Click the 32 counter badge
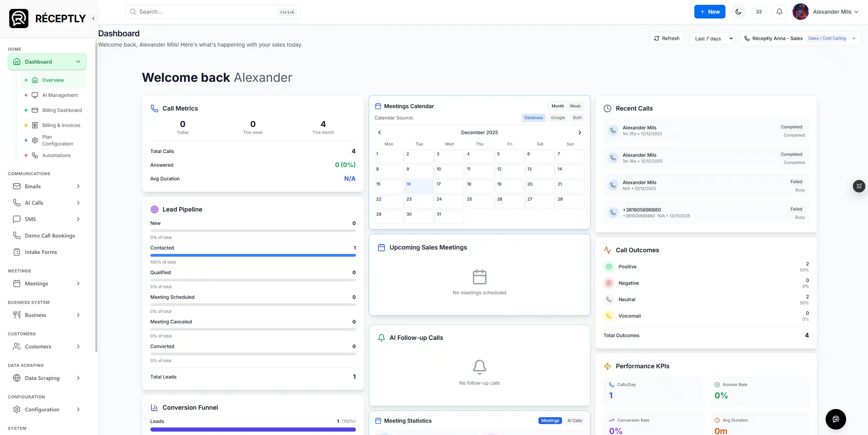 tap(759, 12)
